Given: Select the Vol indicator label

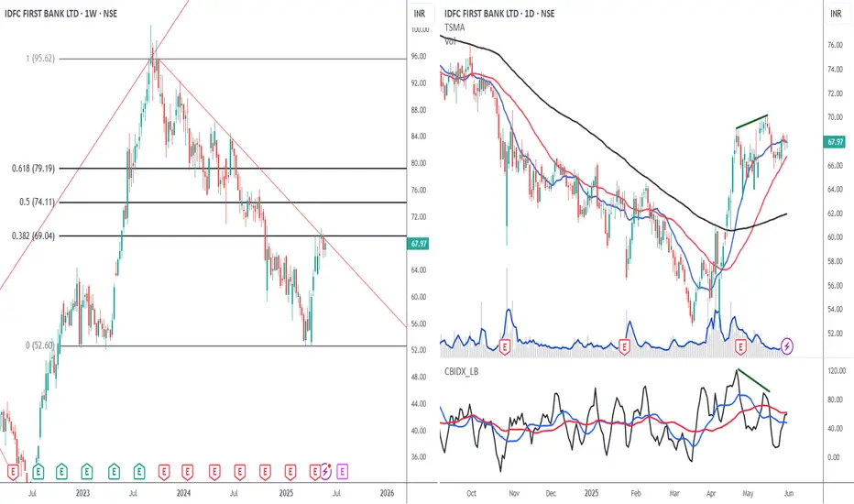Looking at the screenshot, I should click(450, 41).
